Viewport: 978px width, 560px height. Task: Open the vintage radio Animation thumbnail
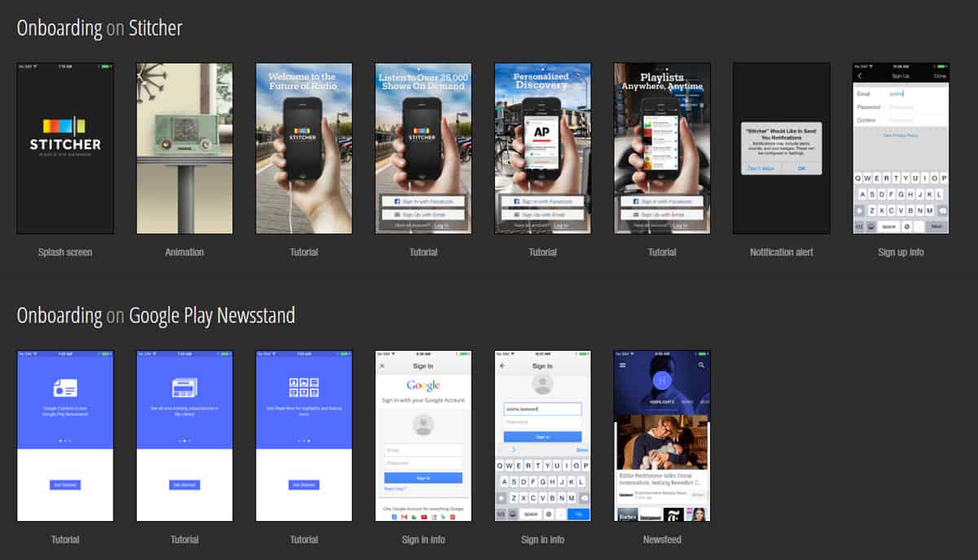point(185,148)
